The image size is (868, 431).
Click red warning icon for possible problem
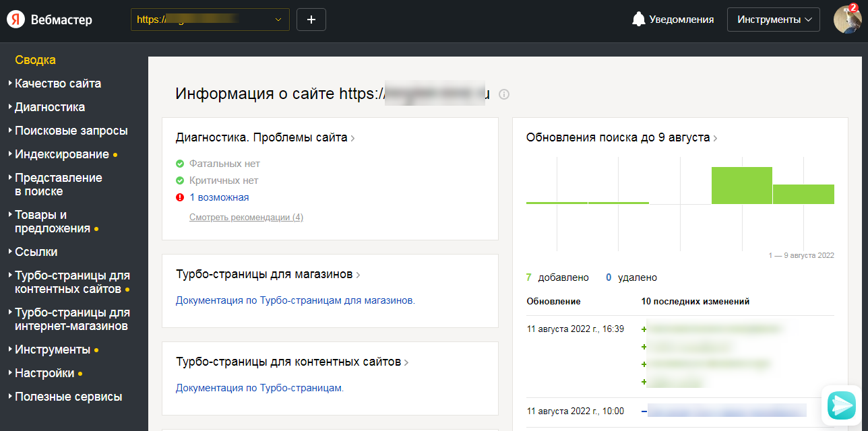coord(180,197)
